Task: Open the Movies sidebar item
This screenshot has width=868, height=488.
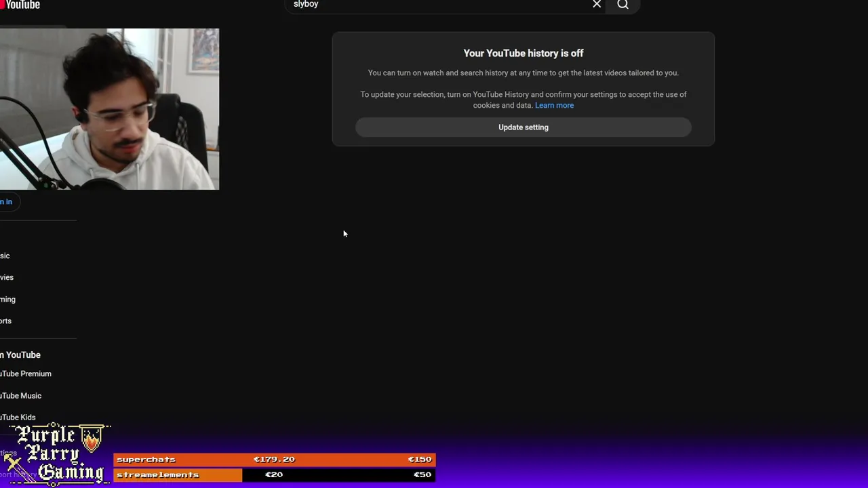Action: point(7,277)
